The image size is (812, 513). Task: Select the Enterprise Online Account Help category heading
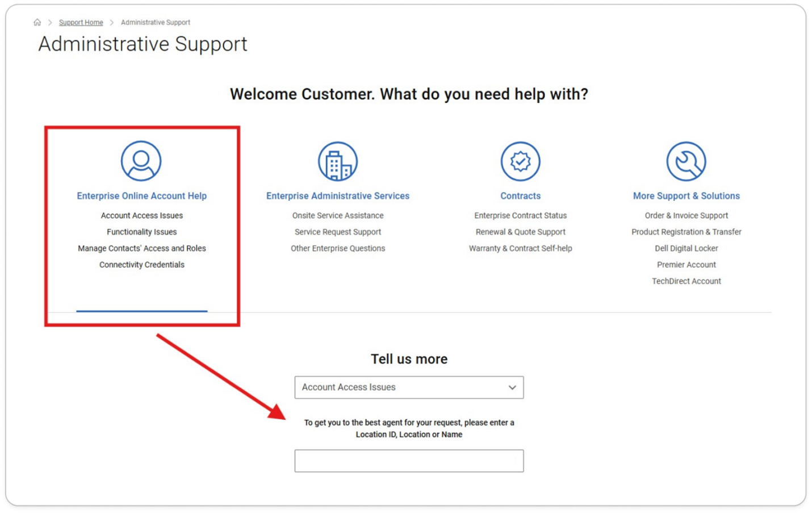[x=141, y=195]
